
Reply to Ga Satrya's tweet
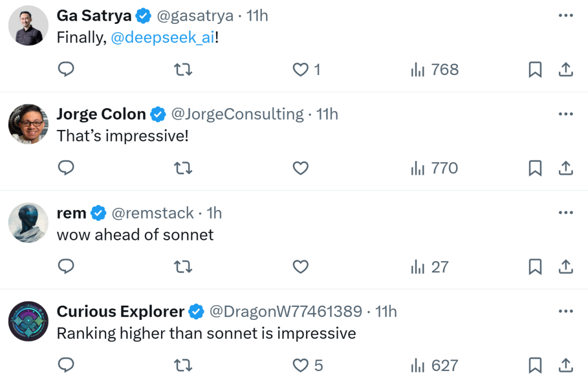66,69
